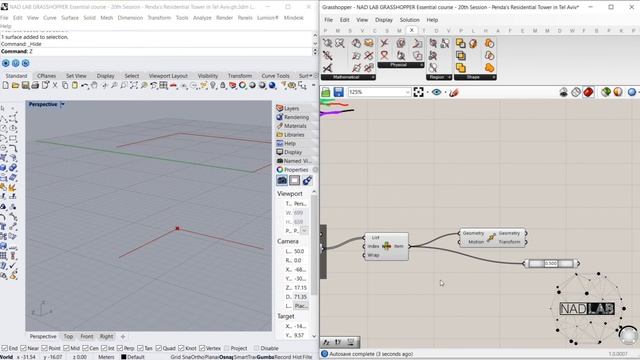The width and height of the screenshot is (640, 360).
Task: Switch to the CPlanes toolbar tab
Action: (x=47, y=76)
